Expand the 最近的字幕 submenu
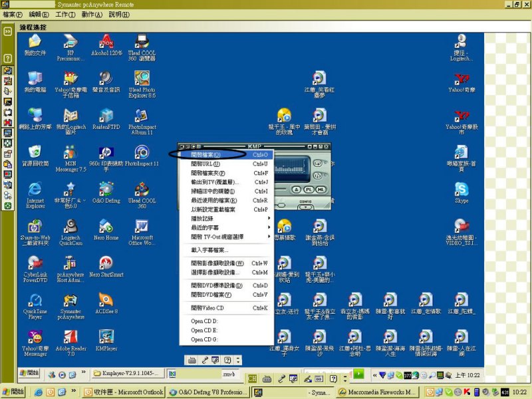 [x=226, y=227]
